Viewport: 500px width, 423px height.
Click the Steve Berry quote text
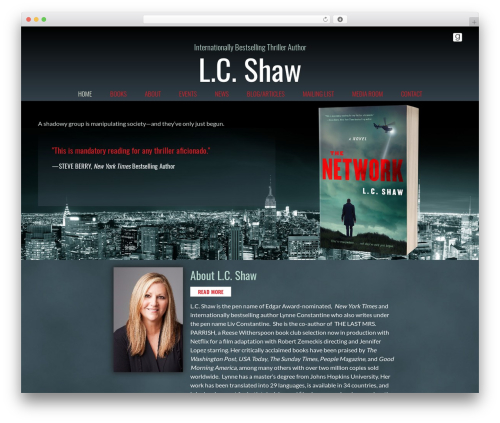[x=131, y=151]
